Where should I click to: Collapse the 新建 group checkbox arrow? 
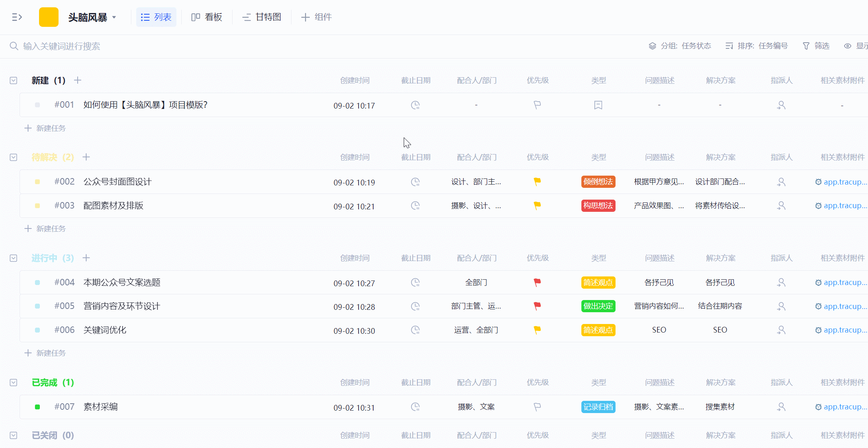pos(13,80)
